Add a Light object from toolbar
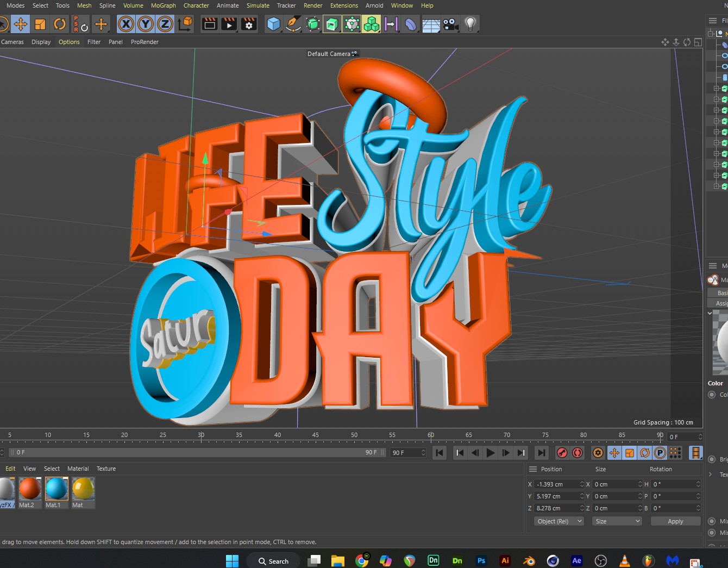This screenshot has height=568, width=728. click(x=470, y=24)
